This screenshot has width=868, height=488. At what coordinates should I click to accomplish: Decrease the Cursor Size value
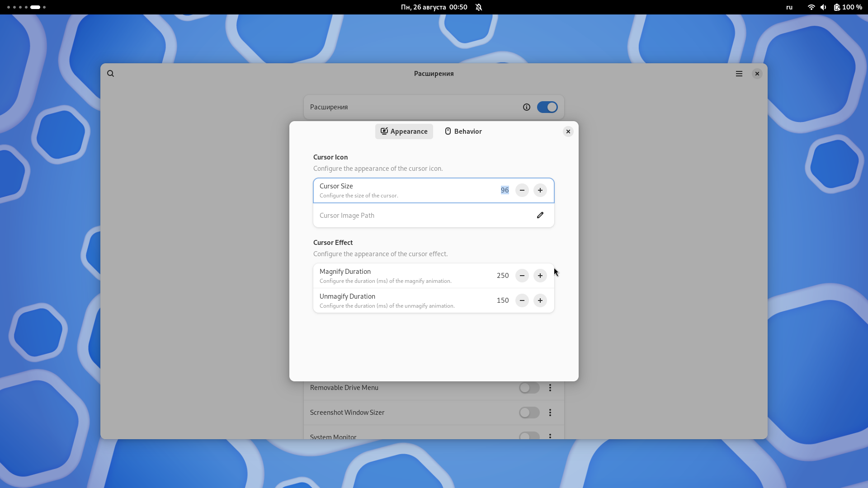point(522,190)
